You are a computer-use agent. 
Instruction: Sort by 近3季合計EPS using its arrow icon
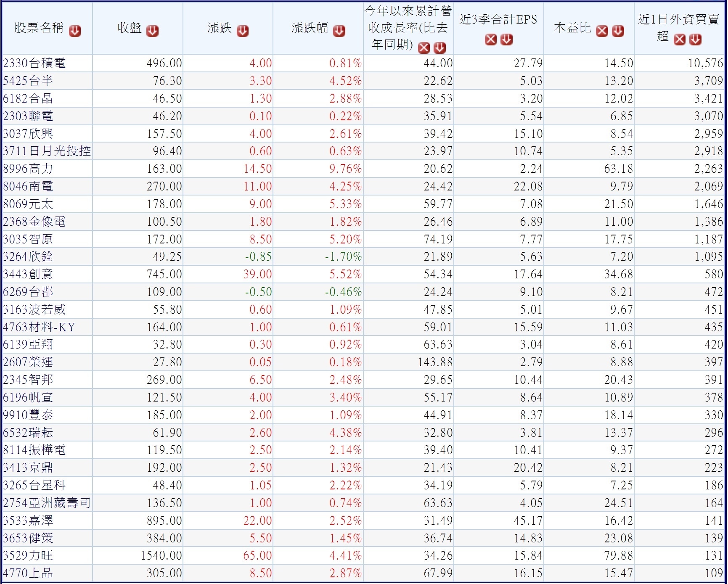click(x=506, y=40)
